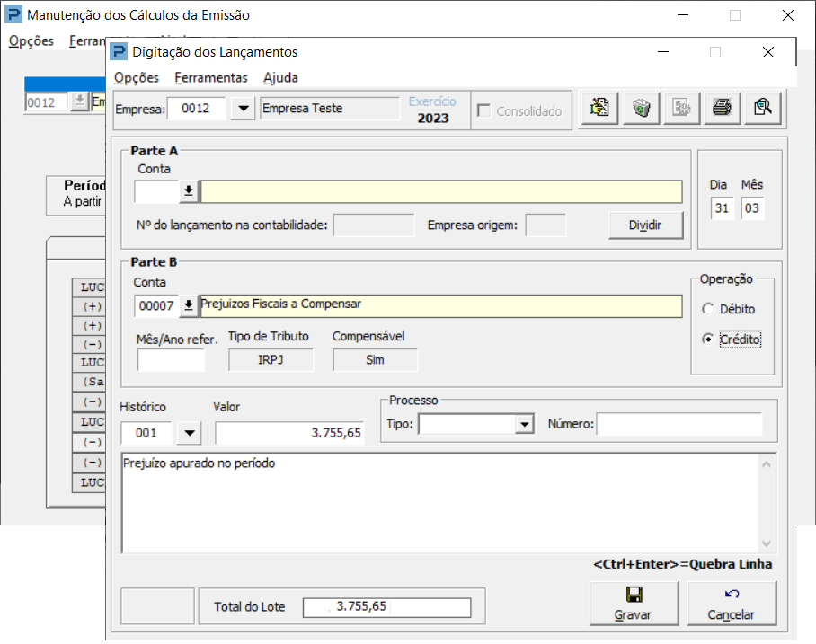Click the Cancelar button

(732, 603)
